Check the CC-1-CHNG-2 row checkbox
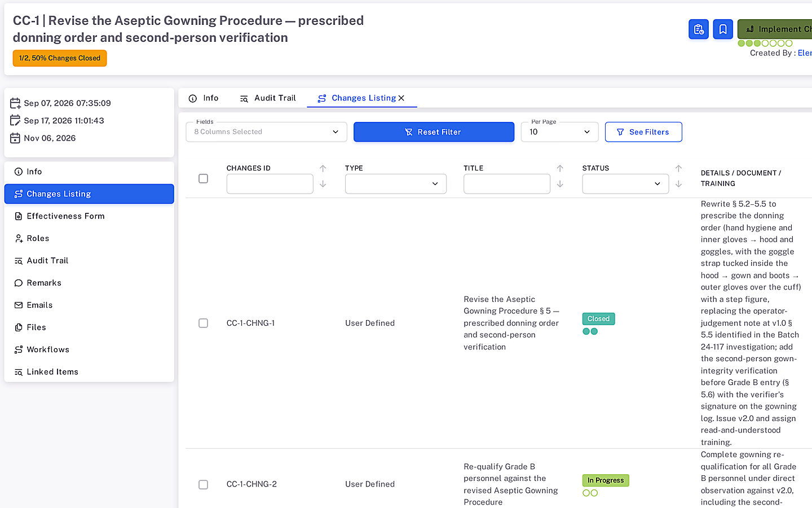Viewport: 812px width, 508px height. click(x=204, y=484)
